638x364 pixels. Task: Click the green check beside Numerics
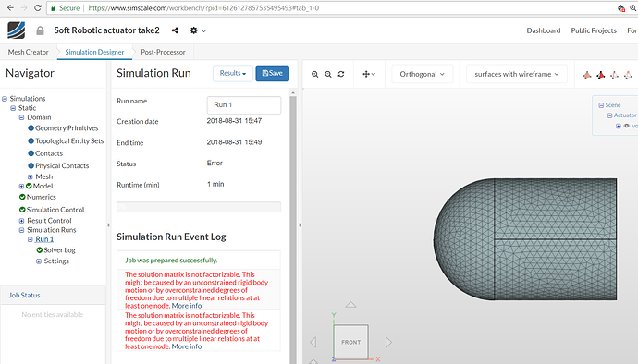[x=22, y=197]
